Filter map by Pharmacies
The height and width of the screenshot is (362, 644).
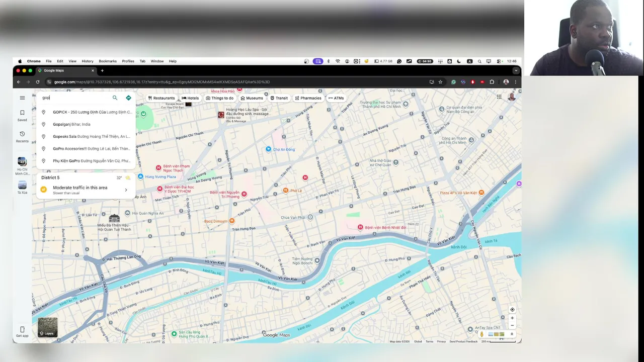click(308, 98)
